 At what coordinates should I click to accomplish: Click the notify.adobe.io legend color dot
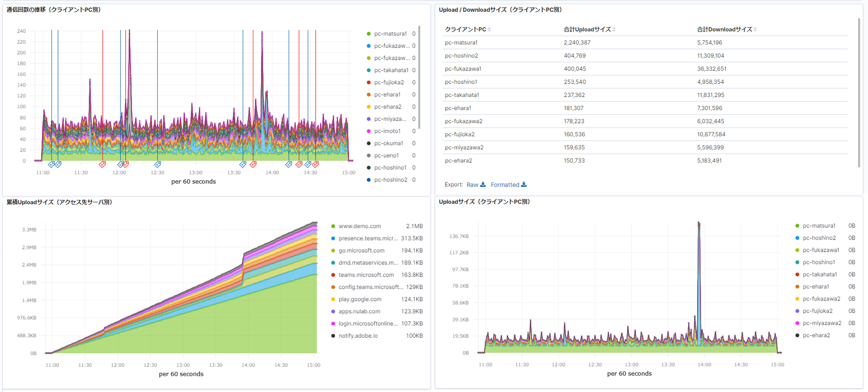point(333,336)
